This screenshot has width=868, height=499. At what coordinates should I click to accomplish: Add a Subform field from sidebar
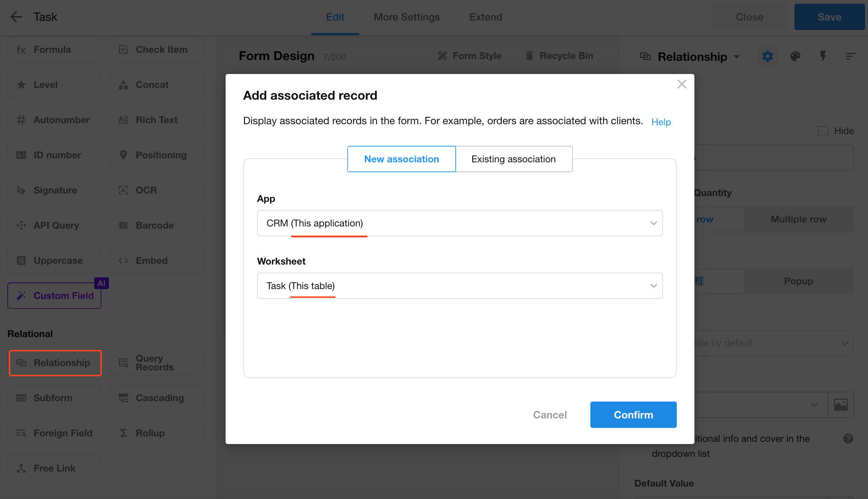(x=54, y=398)
